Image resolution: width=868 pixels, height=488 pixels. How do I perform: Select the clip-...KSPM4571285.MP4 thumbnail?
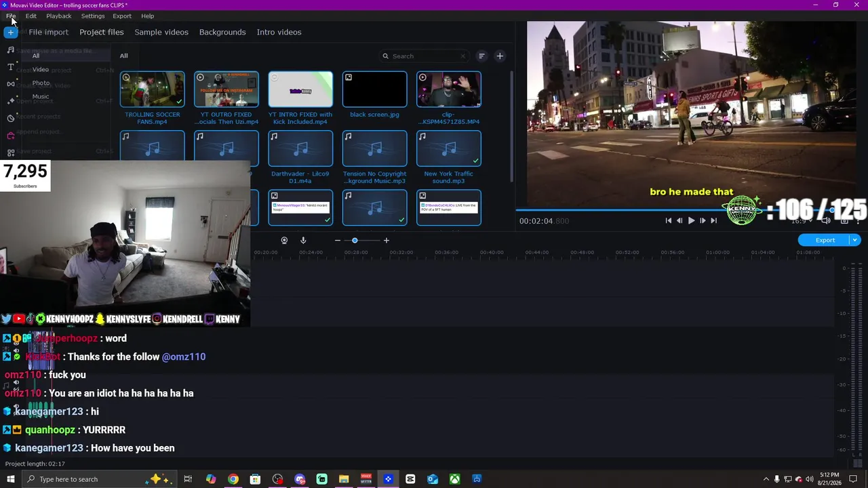coord(449,89)
